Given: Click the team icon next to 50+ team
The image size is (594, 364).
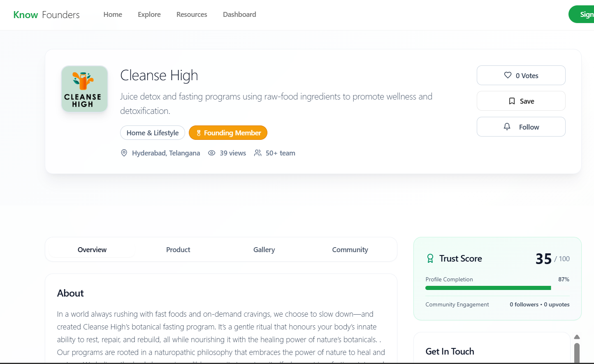Looking at the screenshot, I should 258,153.
